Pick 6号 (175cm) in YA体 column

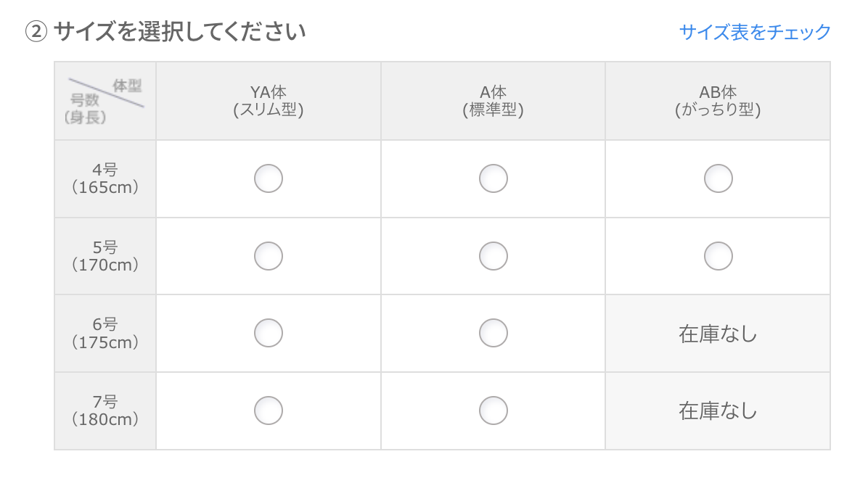click(x=269, y=334)
